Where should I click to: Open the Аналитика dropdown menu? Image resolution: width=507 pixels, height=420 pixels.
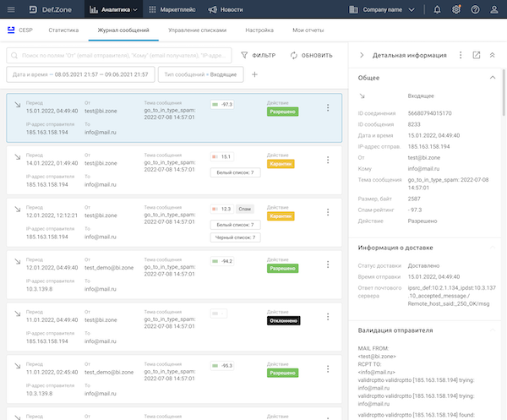pyautogui.click(x=113, y=9)
